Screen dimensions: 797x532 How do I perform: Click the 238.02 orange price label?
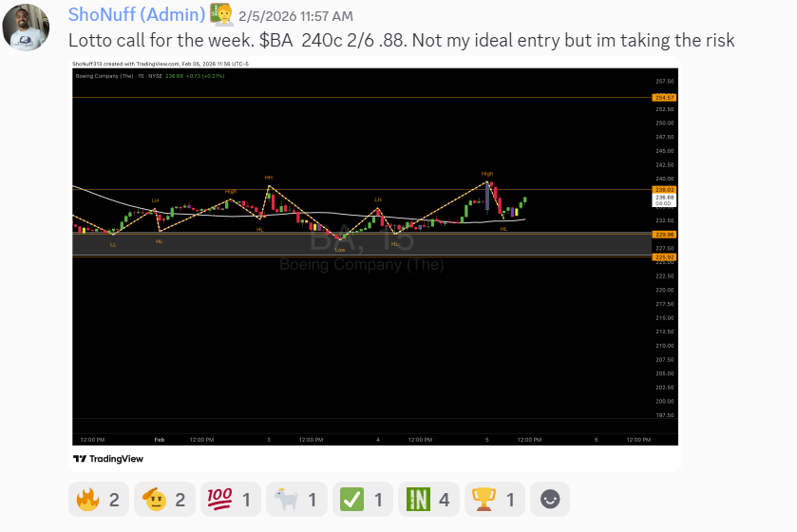coord(664,190)
